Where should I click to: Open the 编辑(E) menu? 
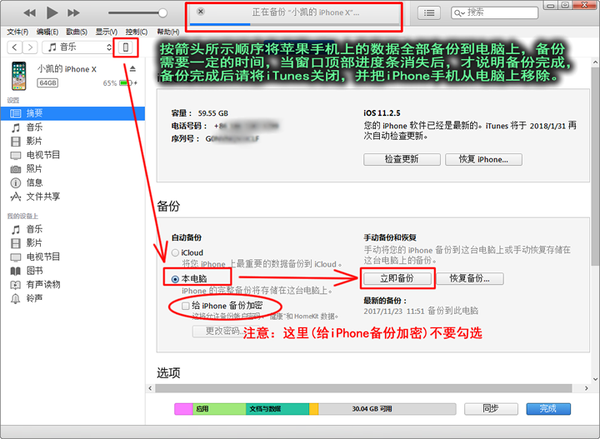(x=47, y=32)
